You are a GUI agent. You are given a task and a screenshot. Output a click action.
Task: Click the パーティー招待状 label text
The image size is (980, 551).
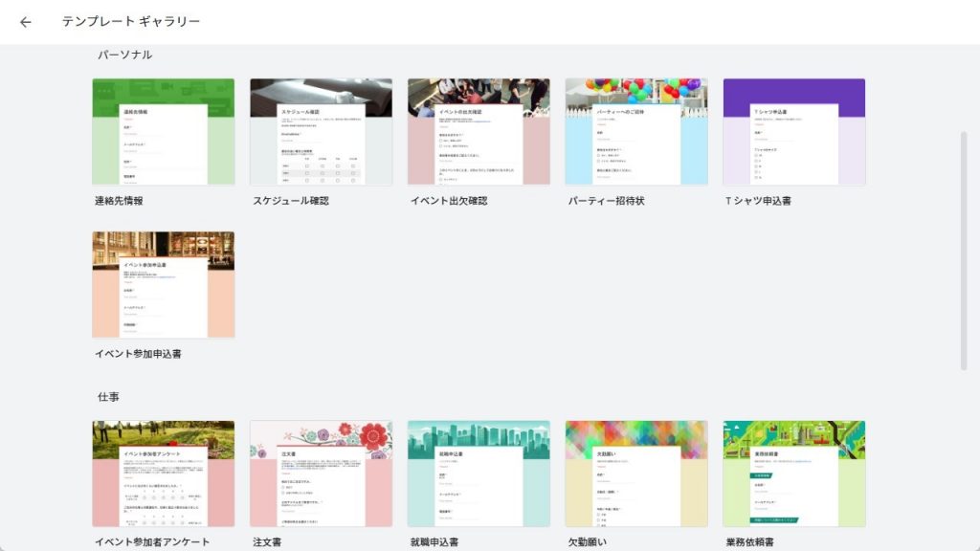point(606,201)
